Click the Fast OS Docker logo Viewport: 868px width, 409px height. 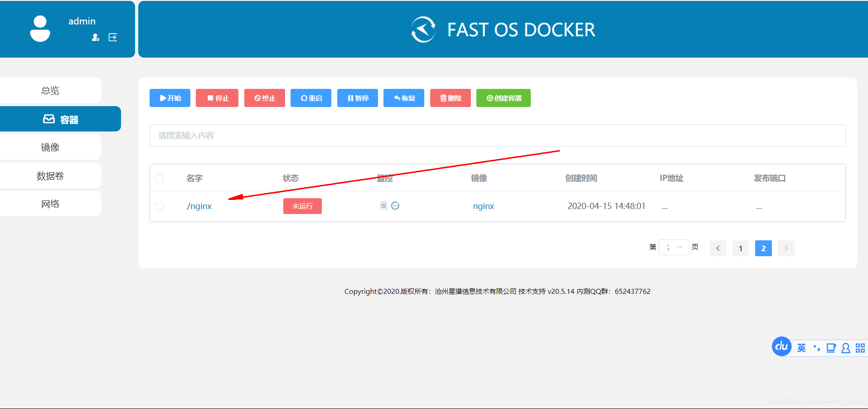point(423,29)
